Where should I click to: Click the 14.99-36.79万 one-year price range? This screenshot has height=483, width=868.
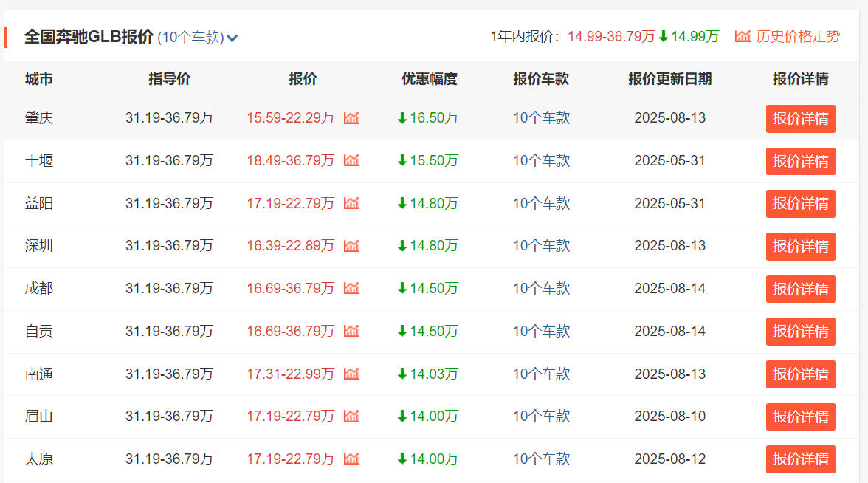(611, 37)
